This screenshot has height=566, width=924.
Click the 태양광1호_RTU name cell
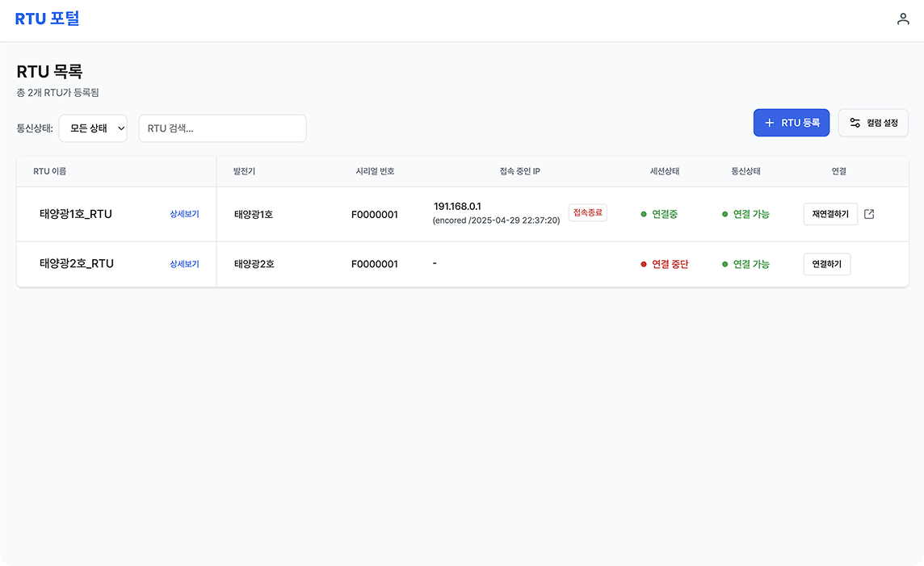click(x=75, y=214)
